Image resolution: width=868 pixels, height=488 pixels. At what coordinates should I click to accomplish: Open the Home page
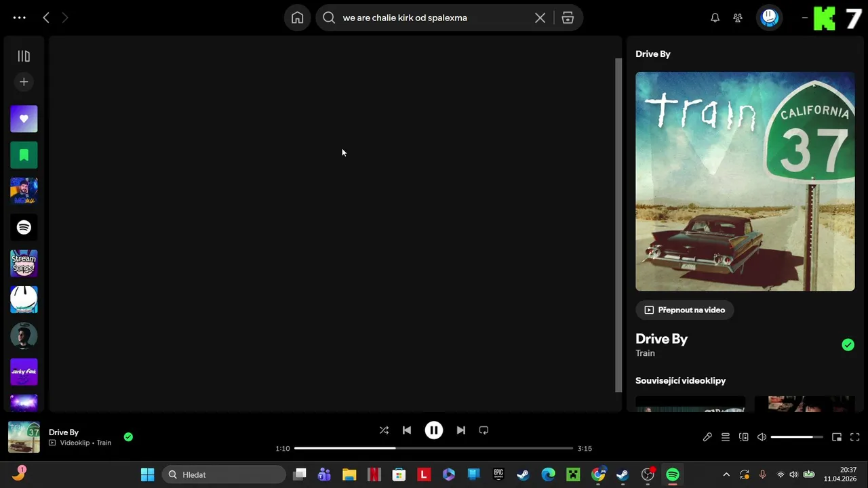tap(297, 18)
